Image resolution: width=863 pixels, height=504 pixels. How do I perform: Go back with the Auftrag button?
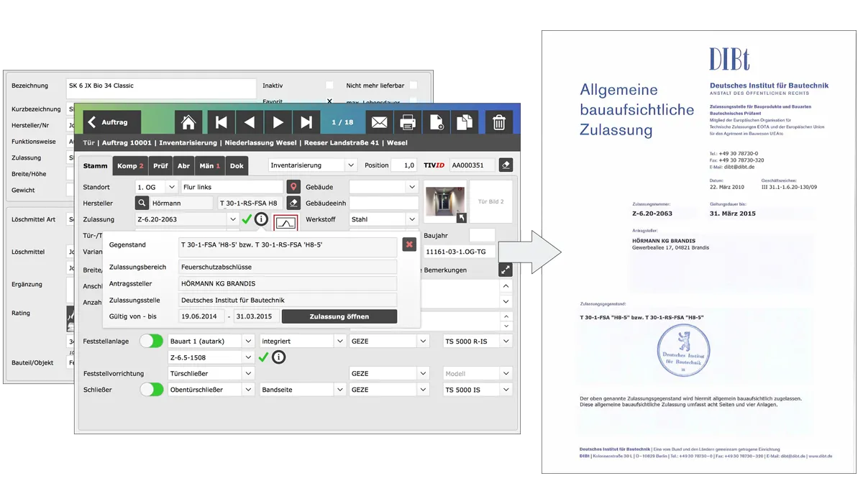pos(111,122)
